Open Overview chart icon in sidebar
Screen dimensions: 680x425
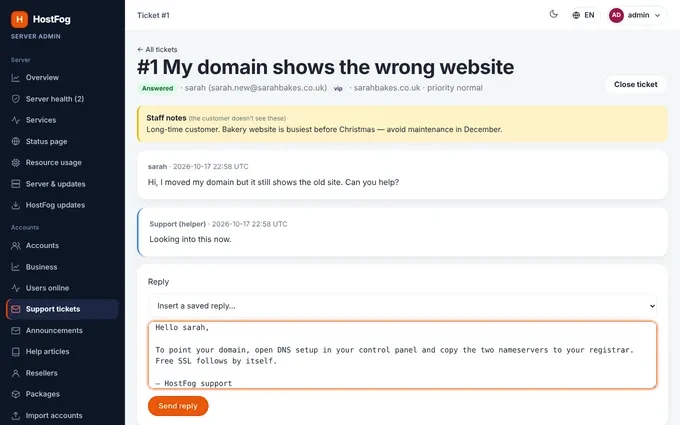tap(16, 78)
